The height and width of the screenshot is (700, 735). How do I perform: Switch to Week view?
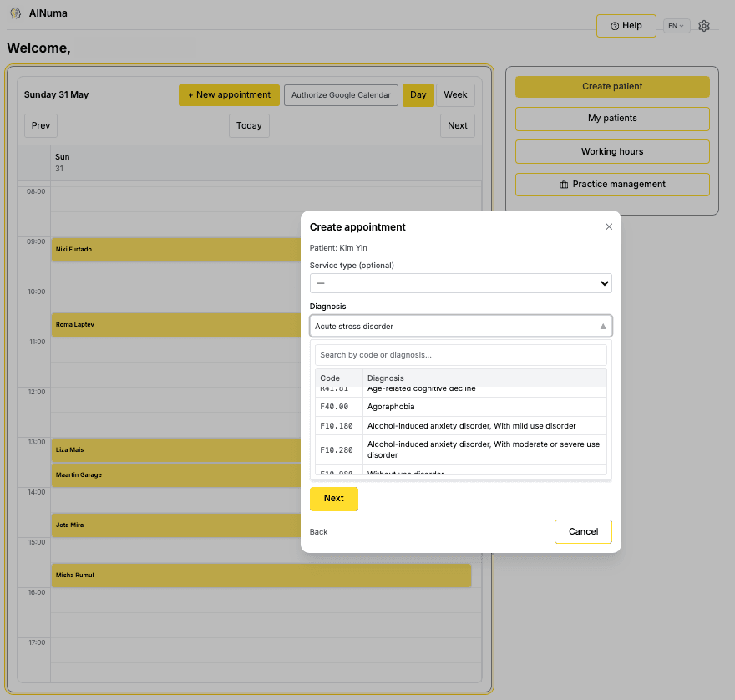coord(455,95)
